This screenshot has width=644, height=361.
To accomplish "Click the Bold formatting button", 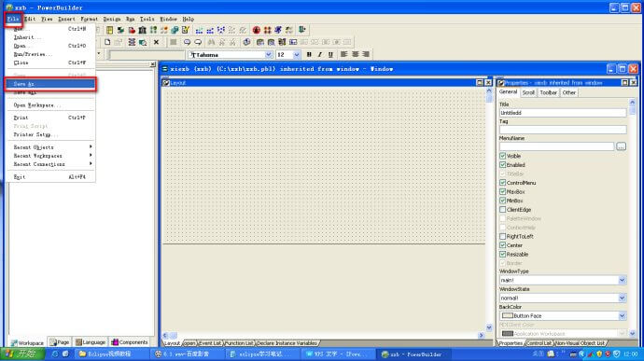I will click(309, 55).
